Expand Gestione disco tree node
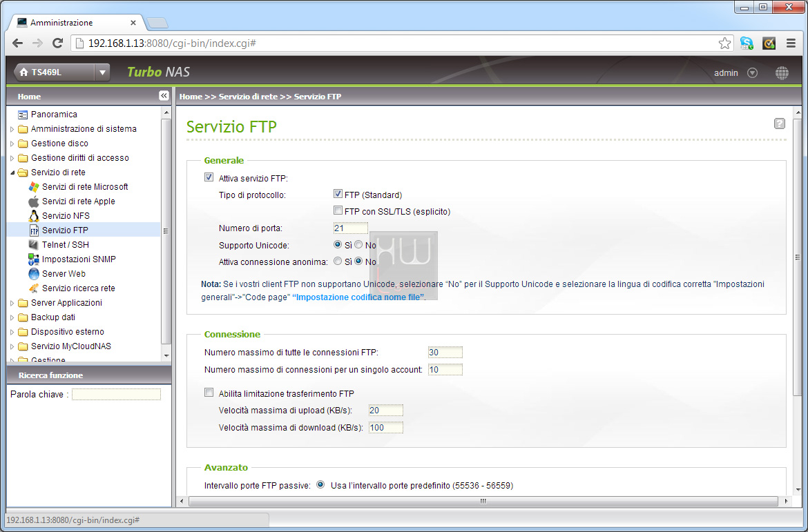The width and height of the screenshot is (808, 532). tap(12, 144)
